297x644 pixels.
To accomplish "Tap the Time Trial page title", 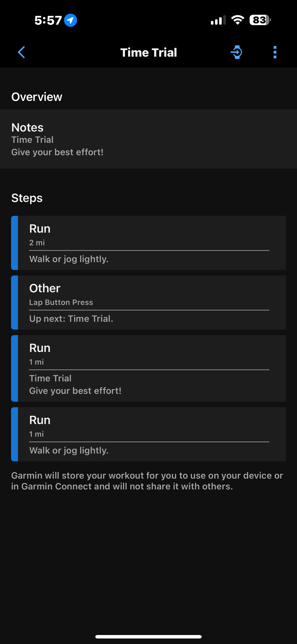I will click(x=148, y=53).
